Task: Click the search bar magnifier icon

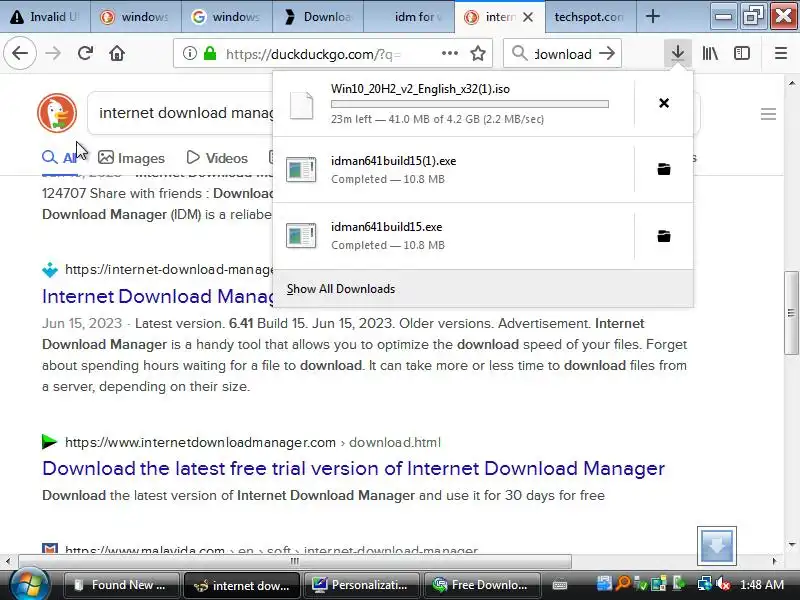Action: (x=519, y=53)
